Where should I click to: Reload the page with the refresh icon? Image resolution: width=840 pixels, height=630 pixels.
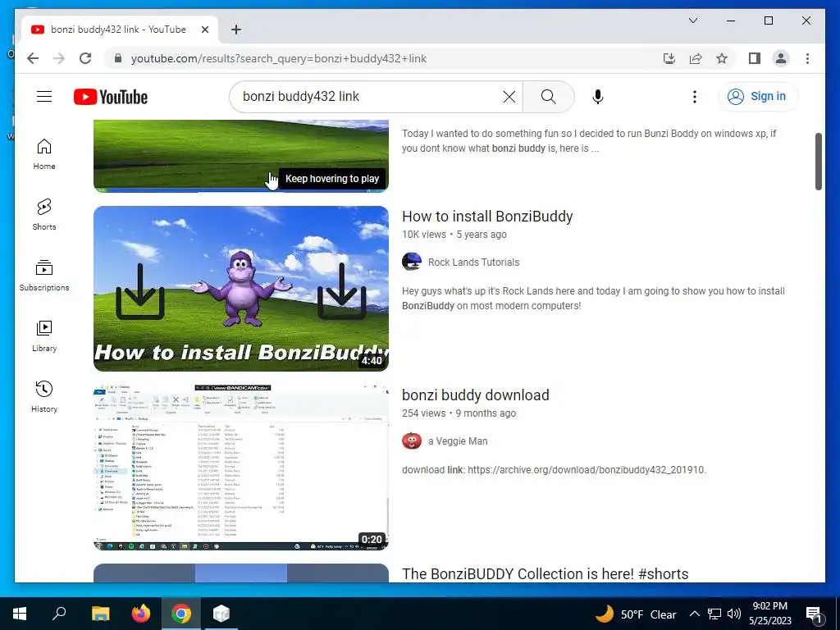(x=85, y=58)
